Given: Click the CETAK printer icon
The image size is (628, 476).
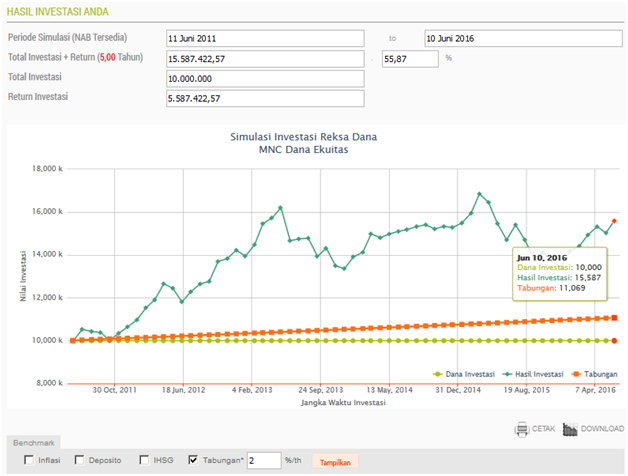Looking at the screenshot, I should (521, 429).
